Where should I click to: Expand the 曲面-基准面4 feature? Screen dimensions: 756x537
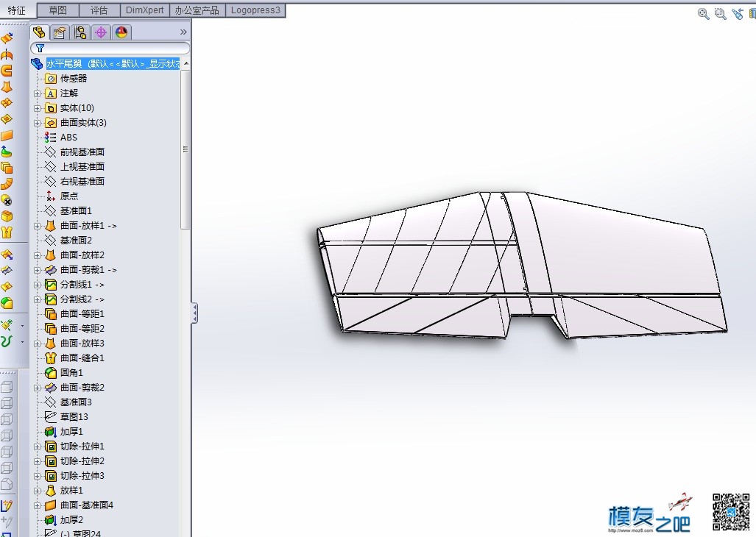point(37,505)
